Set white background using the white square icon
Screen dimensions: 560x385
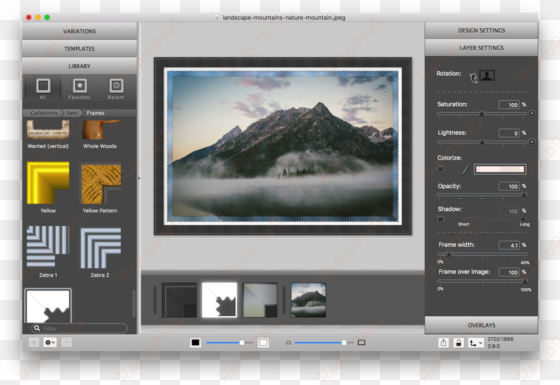click(x=263, y=342)
